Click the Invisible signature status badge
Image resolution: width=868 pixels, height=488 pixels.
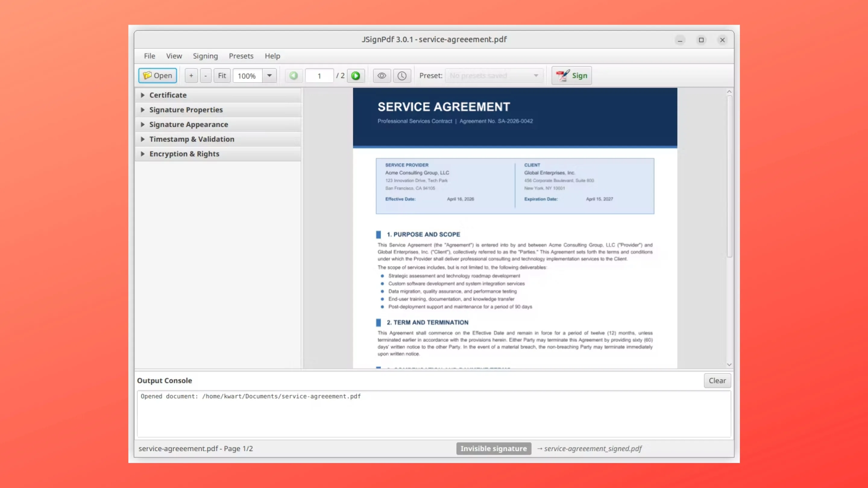point(494,449)
